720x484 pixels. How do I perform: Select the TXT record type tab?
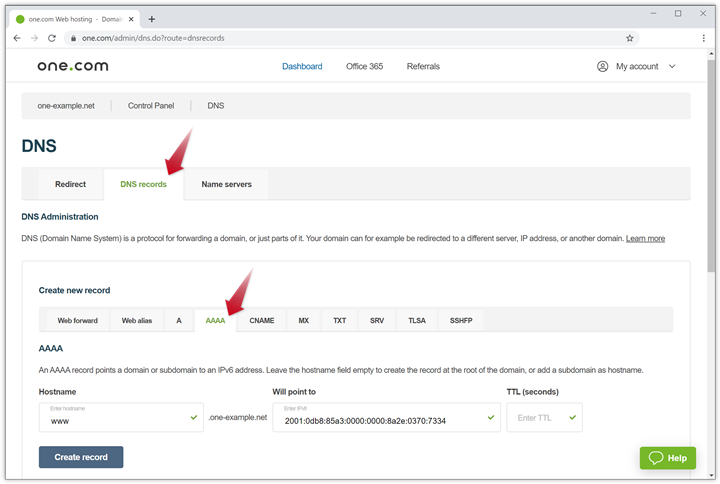(340, 320)
